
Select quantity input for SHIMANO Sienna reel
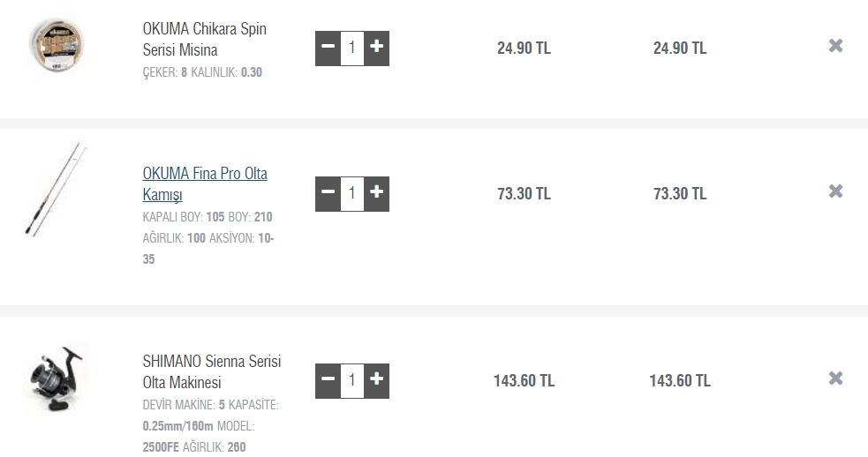pos(352,380)
